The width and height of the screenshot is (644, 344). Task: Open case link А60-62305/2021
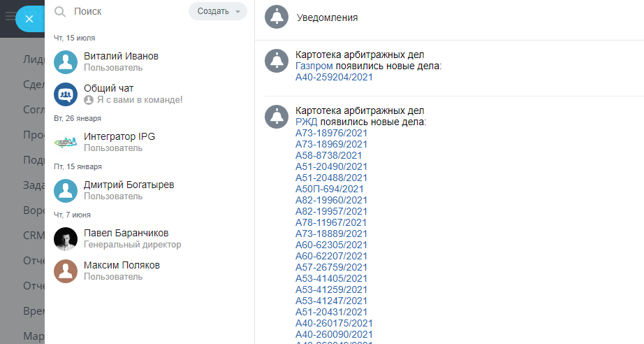coord(331,245)
